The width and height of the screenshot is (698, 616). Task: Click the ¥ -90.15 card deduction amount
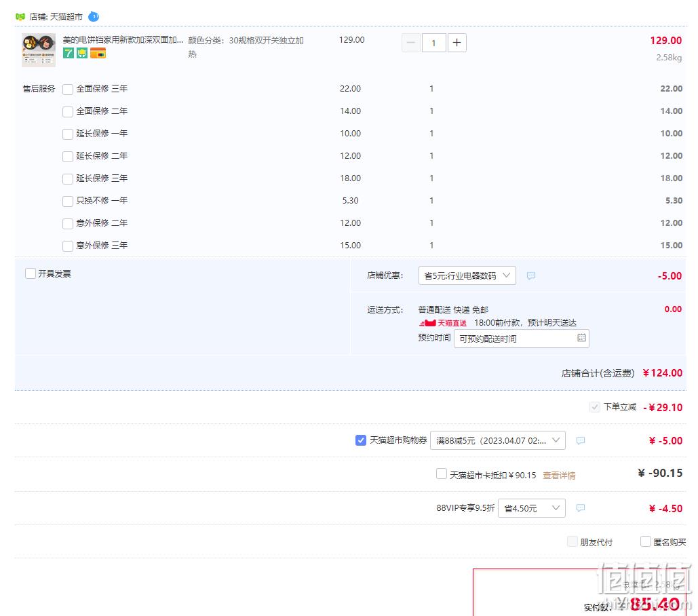(x=660, y=473)
